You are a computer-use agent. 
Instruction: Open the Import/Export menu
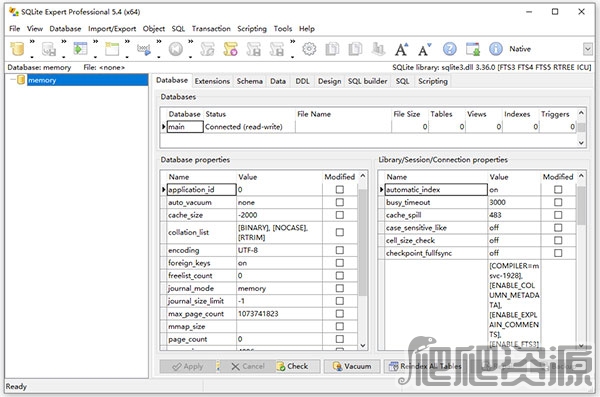[x=112, y=29]
